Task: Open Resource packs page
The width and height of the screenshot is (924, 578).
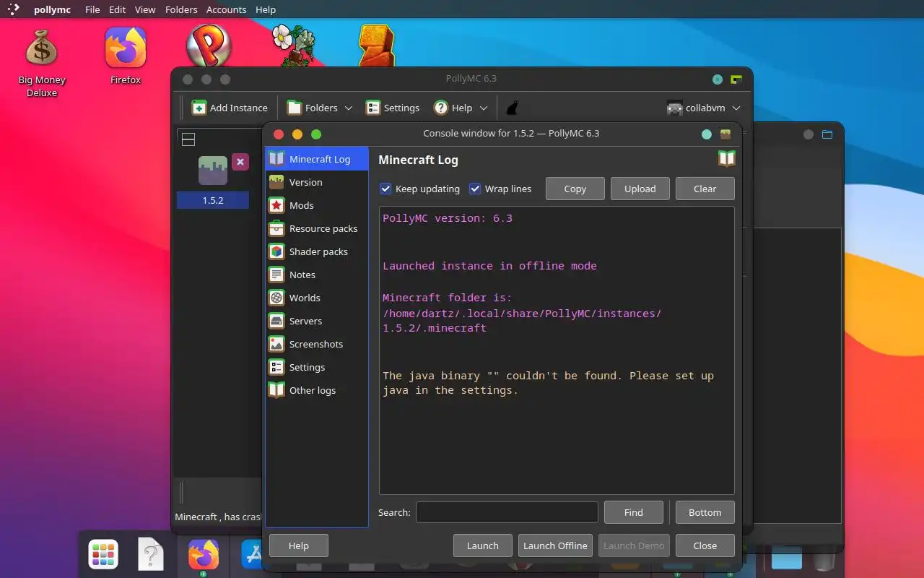Action: (316, 228)
